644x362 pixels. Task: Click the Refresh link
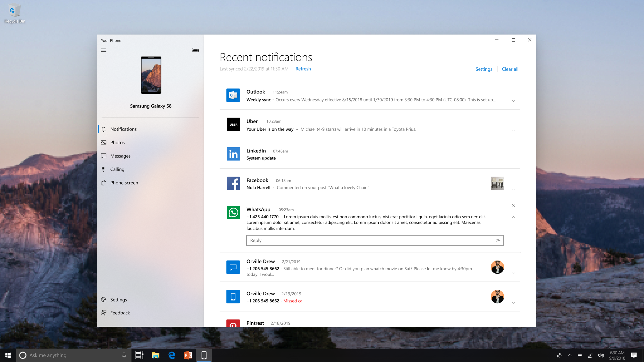(303, 69)
